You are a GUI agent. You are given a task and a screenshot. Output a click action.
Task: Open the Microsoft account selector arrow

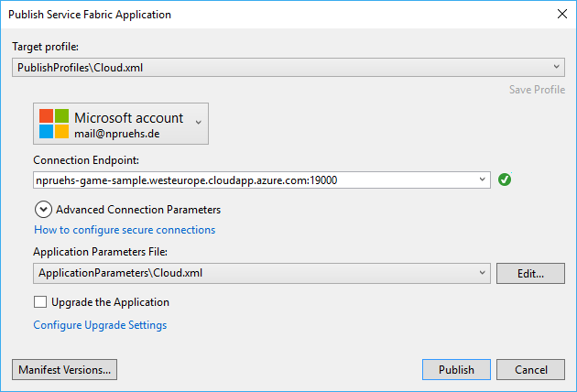coord(199,121)
